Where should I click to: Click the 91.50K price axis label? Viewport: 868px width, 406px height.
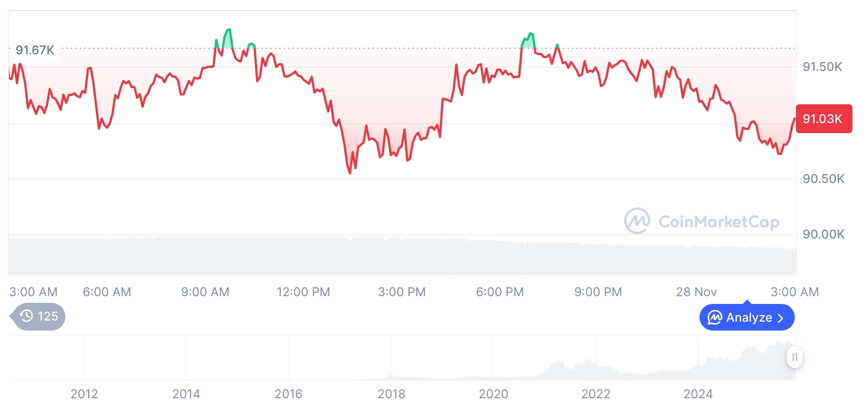click(x=823, y=67)
